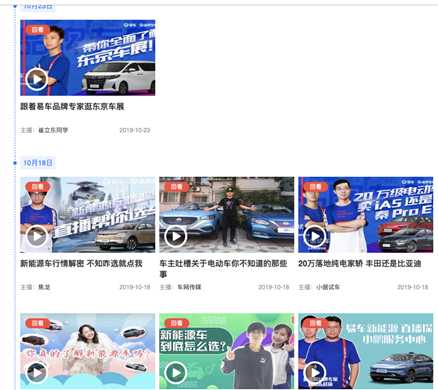Open title 新能源车行情解密 不知咋选就点我
Image resolution: width=438 pixels, height=390 pixels.
(81, 263)
